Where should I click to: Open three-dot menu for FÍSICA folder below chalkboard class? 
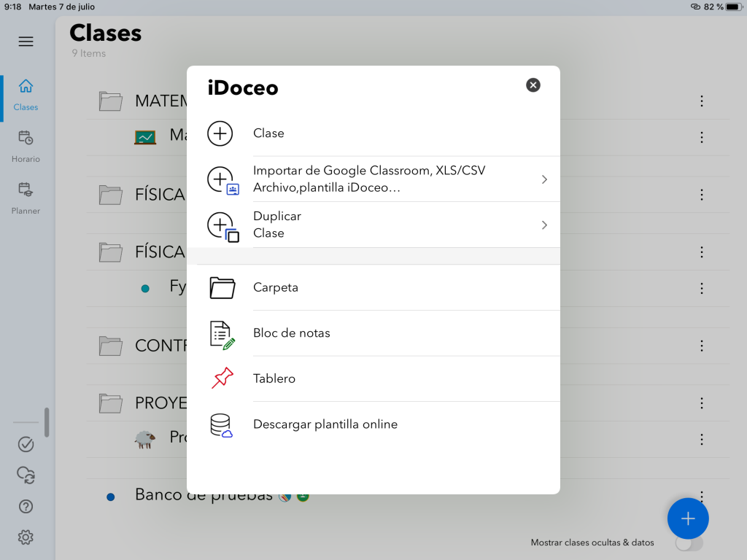(x=702, y=195)
